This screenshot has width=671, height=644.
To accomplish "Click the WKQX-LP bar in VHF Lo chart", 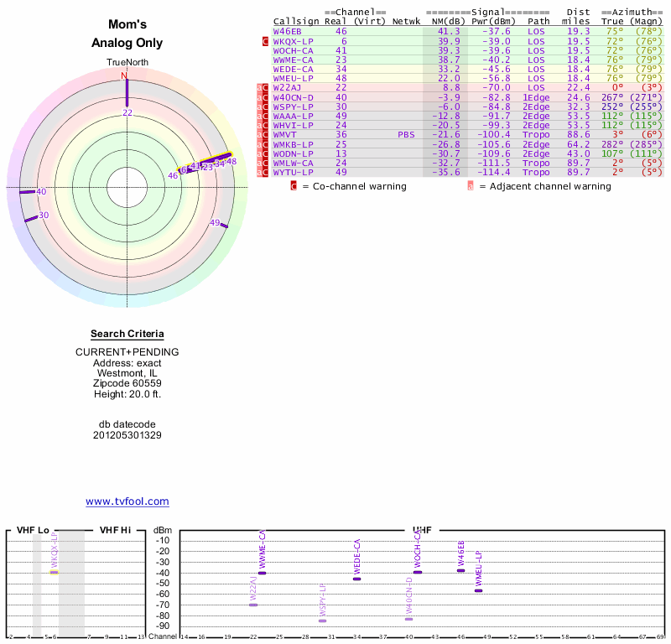I will [x=54, y=572].
